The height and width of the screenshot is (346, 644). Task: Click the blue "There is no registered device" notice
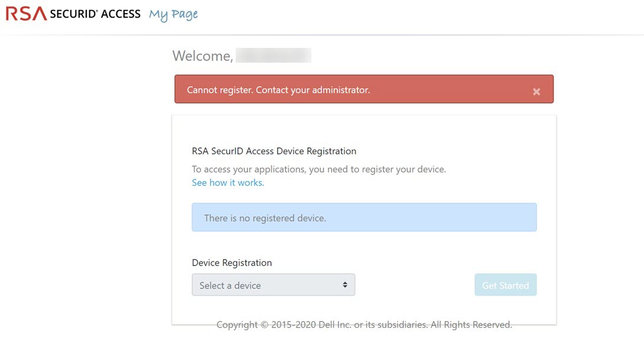pyautogui.click(x=364, y=218)
